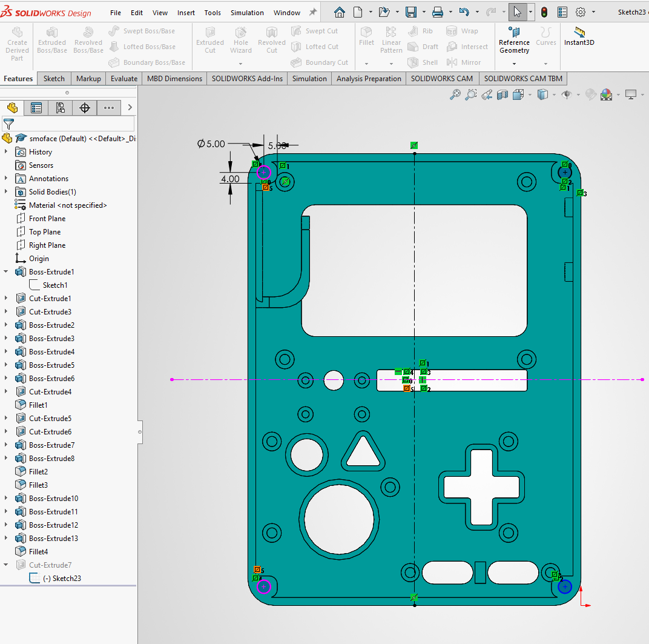This screenshot has width=649, height=644.
Task: Click the Curves dropdown button
Action: coord(545,64)
